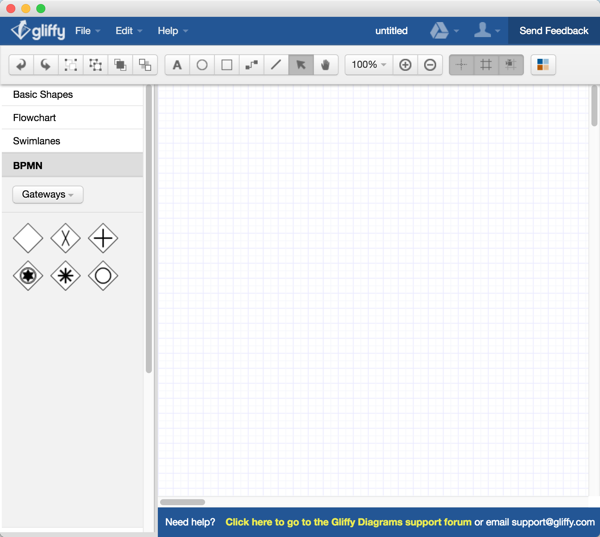The image size is (600, 537).
Task: Pick the exclusive gateway X shape
Action: 65,238
